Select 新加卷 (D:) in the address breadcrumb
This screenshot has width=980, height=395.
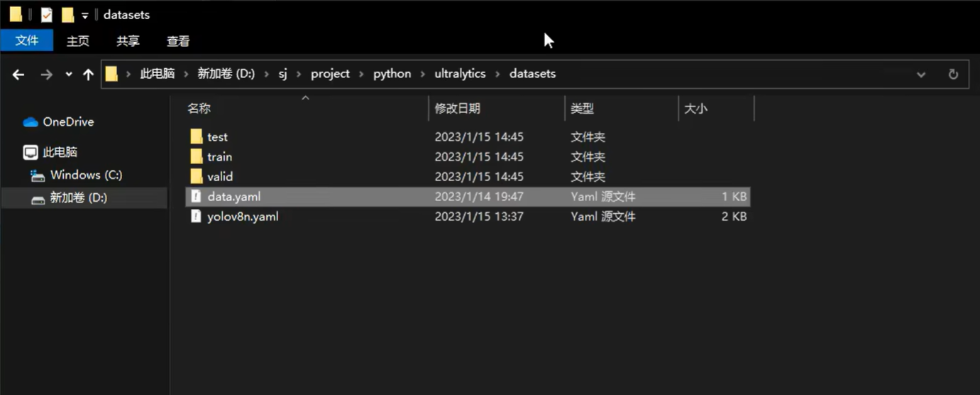(x=226, y=74)
